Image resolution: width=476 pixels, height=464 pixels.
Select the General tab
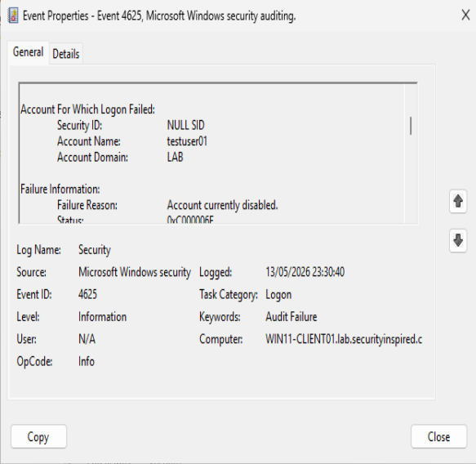pos(28,52)
